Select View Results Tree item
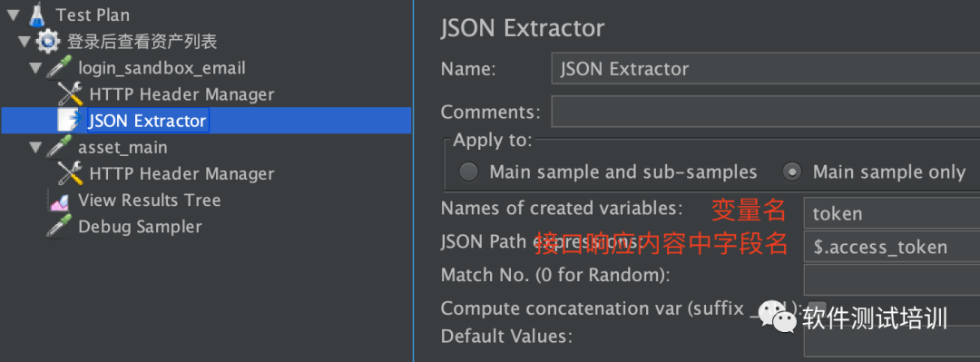This screenshot has height=362, width=980. pyautogui.click(x=150, y=201)
